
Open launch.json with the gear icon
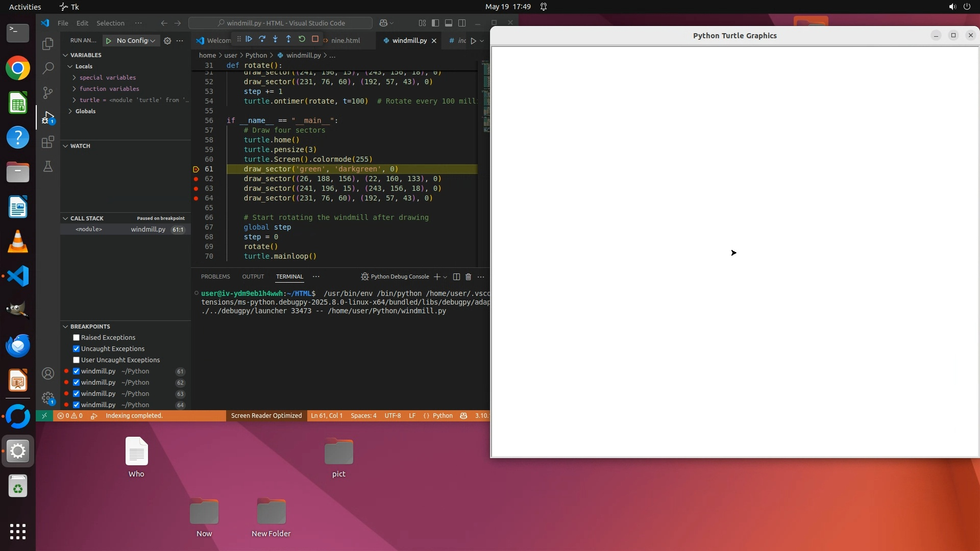tap(167, 41)
